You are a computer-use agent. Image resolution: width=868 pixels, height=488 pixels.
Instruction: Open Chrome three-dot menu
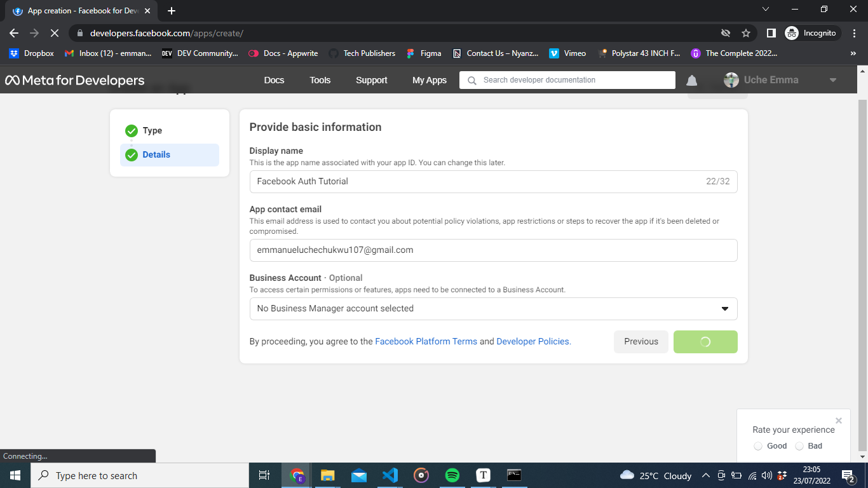pos(854,33)
